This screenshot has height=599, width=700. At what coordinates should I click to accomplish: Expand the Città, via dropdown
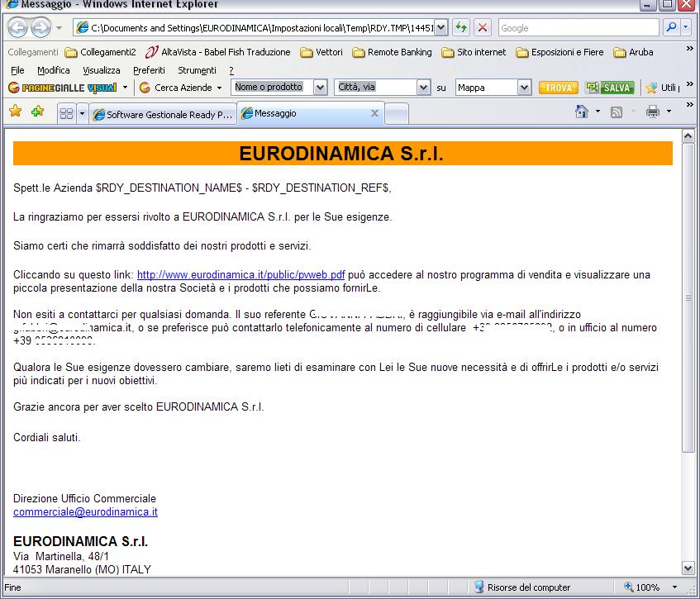click(x=423, y=87)
